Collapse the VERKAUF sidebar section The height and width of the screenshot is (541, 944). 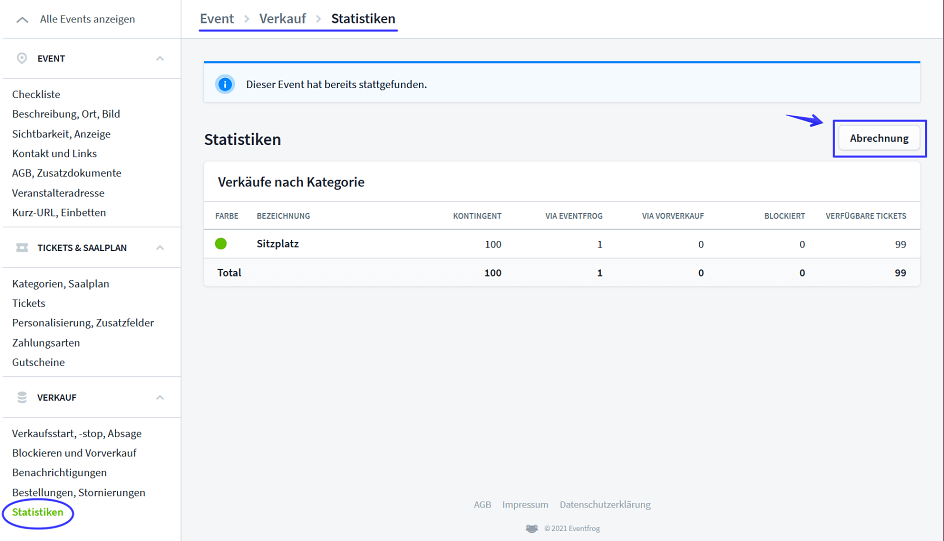pos(160,398)
